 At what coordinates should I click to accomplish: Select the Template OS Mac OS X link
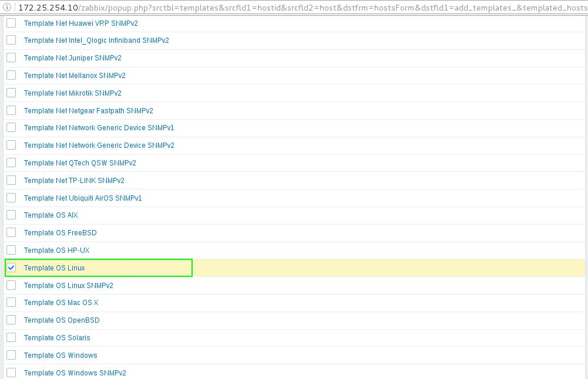click(x=61, y=303)
